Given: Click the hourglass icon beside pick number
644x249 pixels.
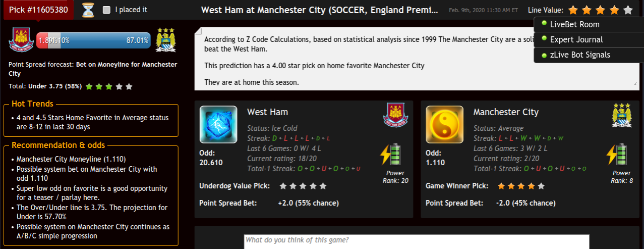Looking at the screenshot, I should 88,10.
